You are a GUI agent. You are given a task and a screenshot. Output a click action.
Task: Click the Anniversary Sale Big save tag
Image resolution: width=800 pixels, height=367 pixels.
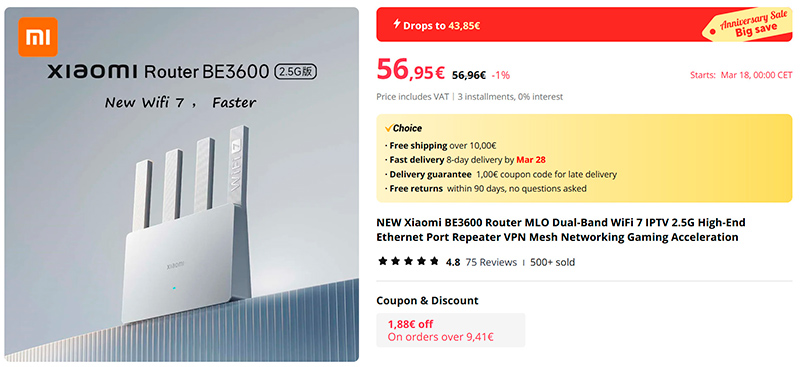point(749,26)
